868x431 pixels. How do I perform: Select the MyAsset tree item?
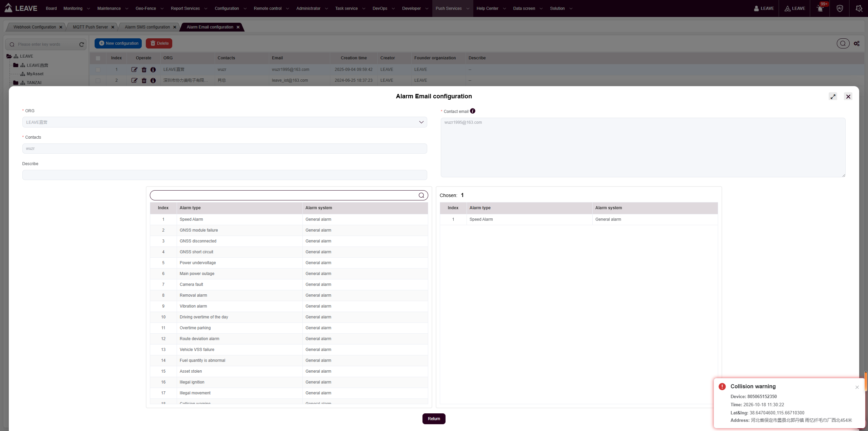pos(35,74)
